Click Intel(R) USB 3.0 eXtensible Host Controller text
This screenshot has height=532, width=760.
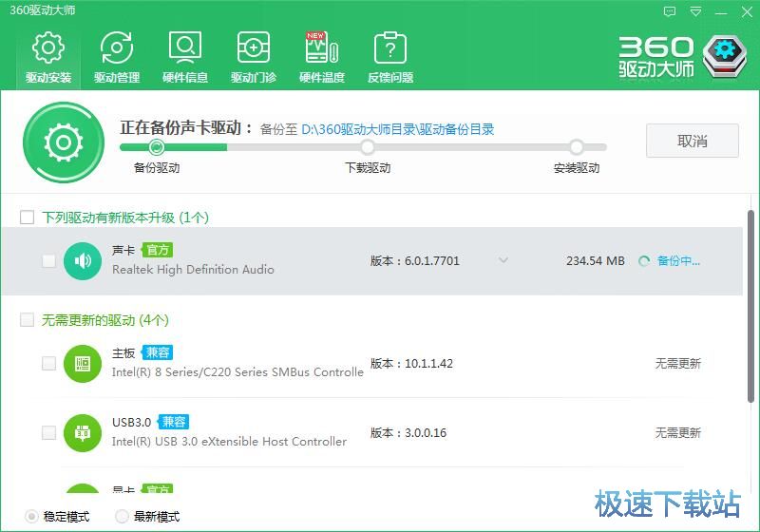point(229,442)
